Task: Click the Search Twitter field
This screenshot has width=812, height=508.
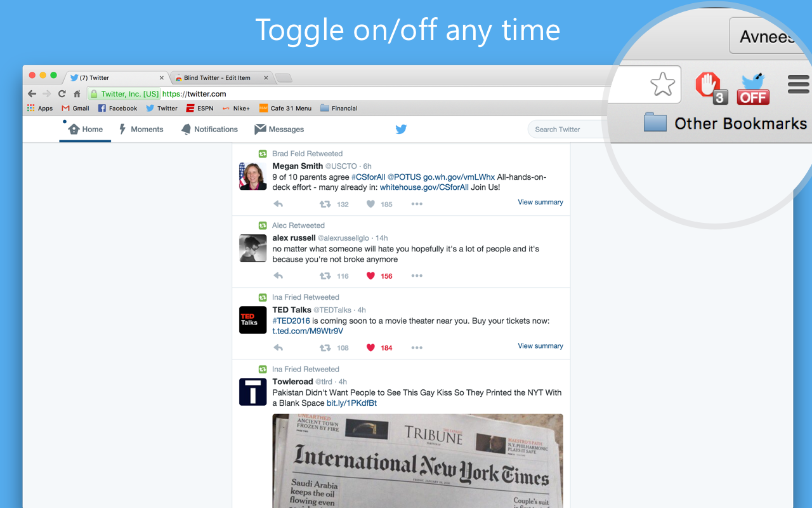Action: click(x=568, y=129)
